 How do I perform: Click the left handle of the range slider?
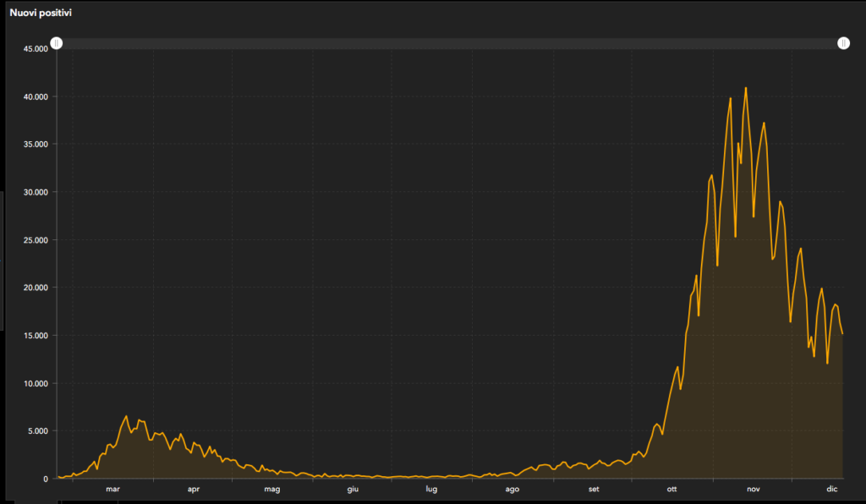[57, 43]
